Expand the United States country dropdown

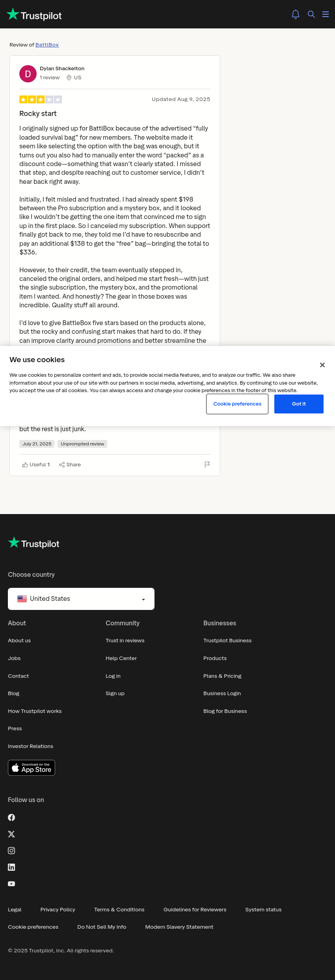click(81, 599)
